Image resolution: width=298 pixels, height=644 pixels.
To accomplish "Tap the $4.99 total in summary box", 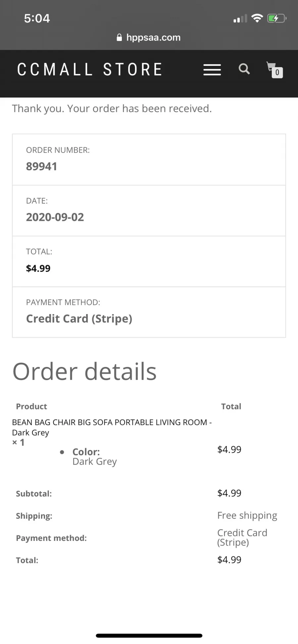I will click(38, 268).
